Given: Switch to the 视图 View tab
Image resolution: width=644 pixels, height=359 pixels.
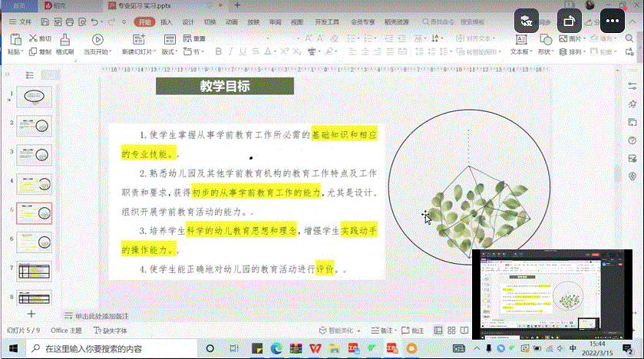Looking at the screenshot, I should [x=297, y=21].
